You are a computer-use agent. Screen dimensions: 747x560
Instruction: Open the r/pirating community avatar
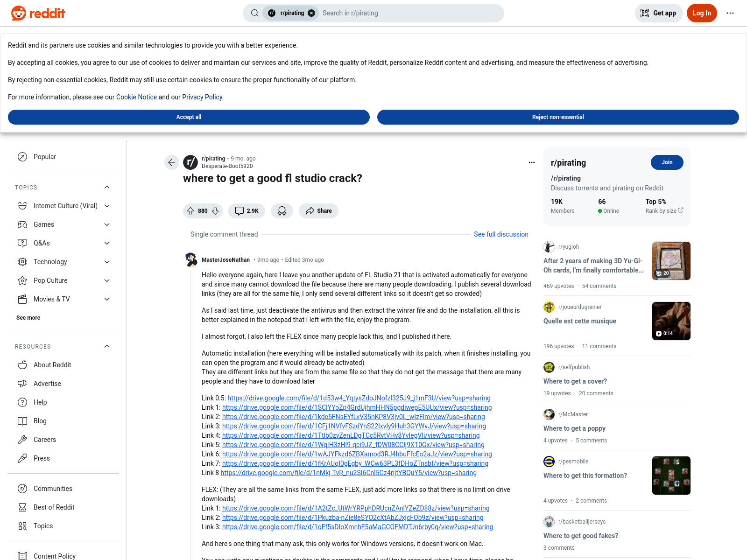coord(190,162)
